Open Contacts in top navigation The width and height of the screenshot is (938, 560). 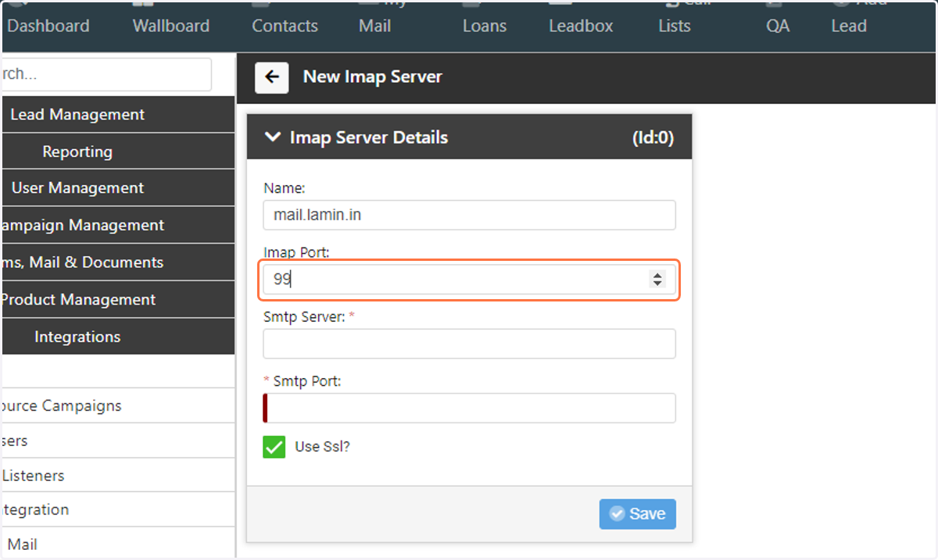click(x=285, y=26)
